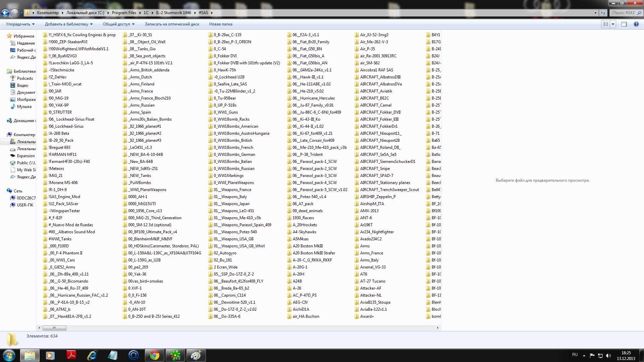Screen dimensions: 644x362
Task: Click the Help question mark icon
Action: (x=636, y=24)
